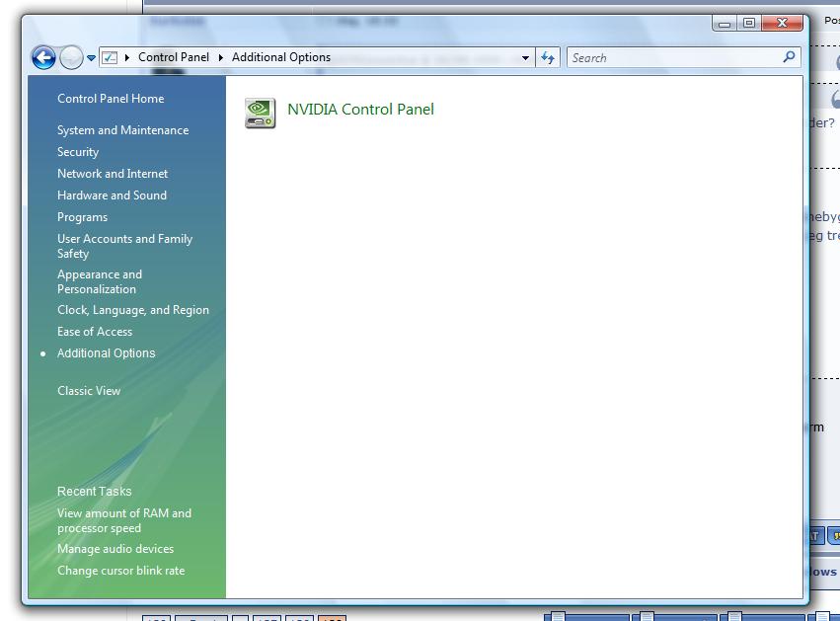Select Additional Options in the sidebar
Viewport: 840px width, 621px height.
(x=107, y=353)
